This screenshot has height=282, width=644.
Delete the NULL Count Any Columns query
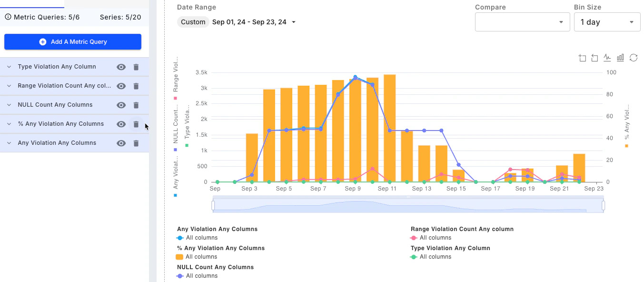click(136, 105)
